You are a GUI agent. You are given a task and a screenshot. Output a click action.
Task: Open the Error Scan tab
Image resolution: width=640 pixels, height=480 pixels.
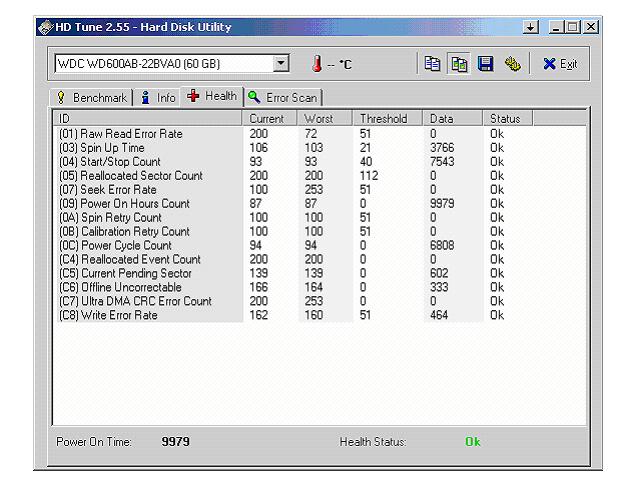point(283,98)
